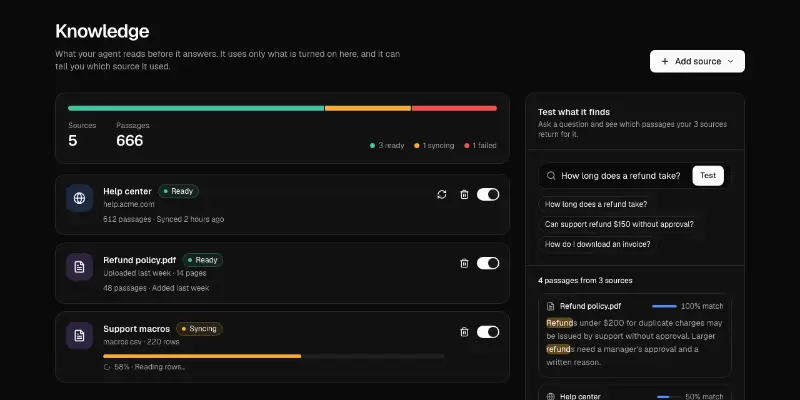Image resolution: width=800 pixels, height=400 pixels.
Task: Pick the suggestion "How long does a refund take?"
Action: 596,204
